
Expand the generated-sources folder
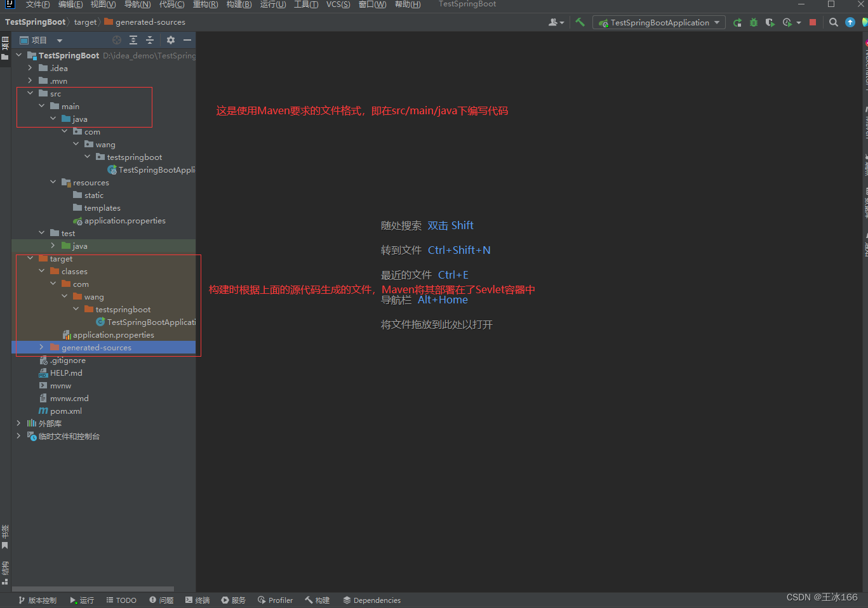[41, 347]
